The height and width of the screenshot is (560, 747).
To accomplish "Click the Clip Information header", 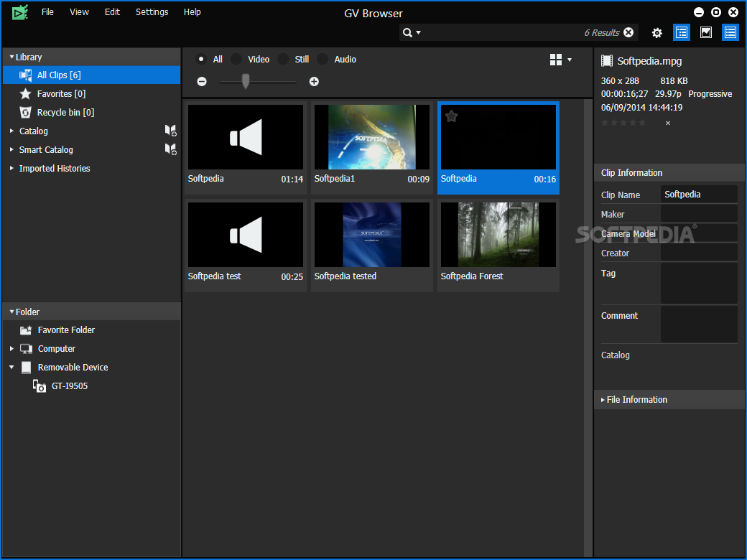I will (669, 172).
